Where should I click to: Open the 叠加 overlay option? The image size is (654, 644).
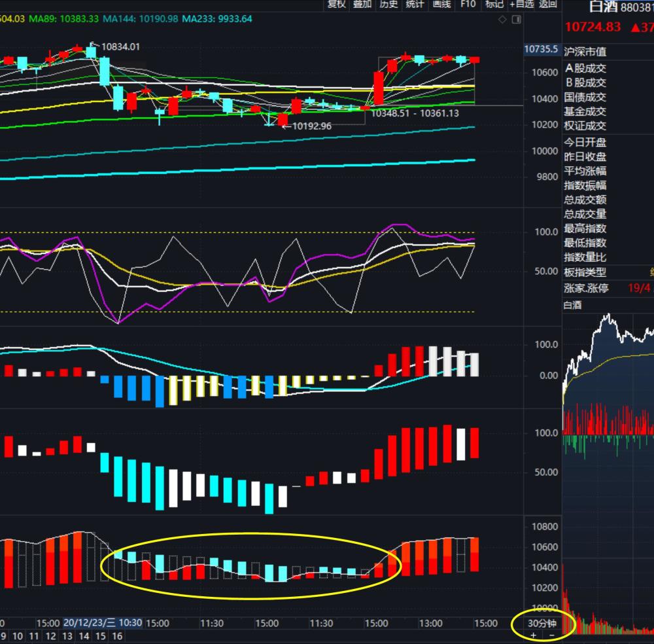(x=362, y=4)
